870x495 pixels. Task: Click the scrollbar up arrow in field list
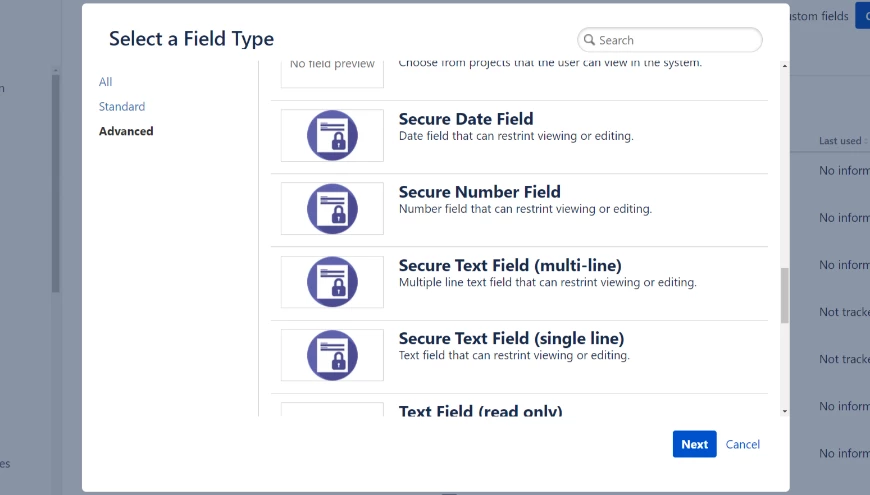(x=785, y=66)
